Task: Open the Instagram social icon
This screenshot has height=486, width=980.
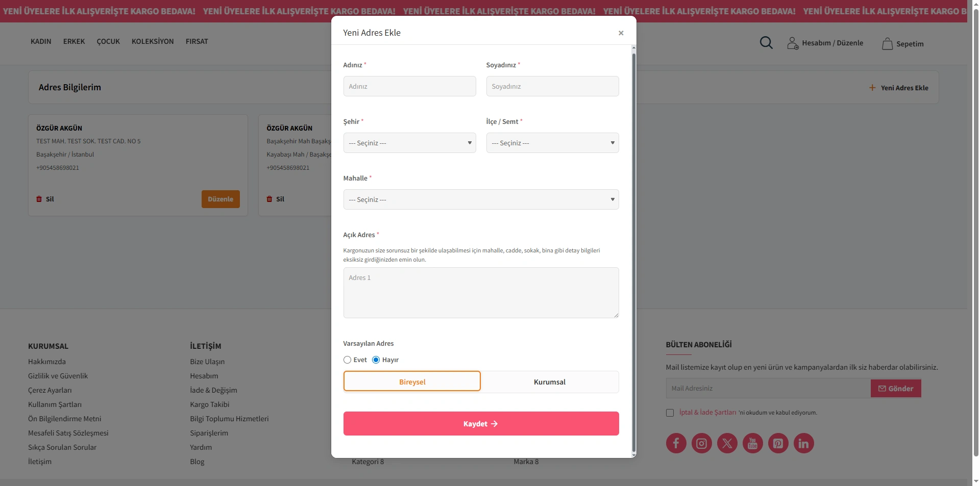Action: [x=701, y=443]
